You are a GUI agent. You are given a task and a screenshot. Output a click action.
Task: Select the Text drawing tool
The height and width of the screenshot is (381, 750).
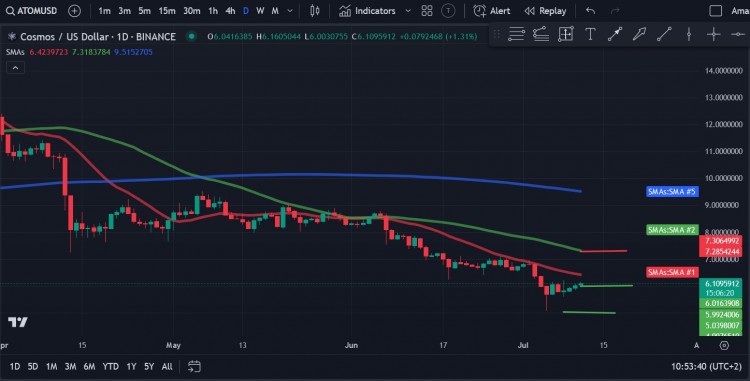click(x=590, y=34)
